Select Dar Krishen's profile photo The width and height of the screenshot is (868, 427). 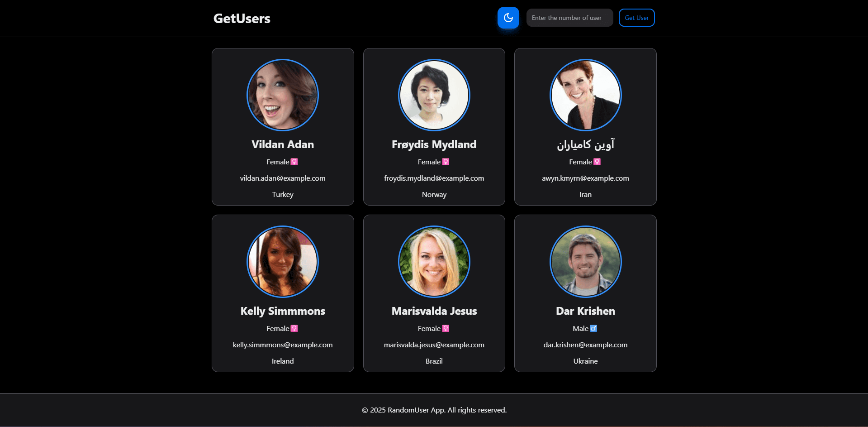click(585, 262)
